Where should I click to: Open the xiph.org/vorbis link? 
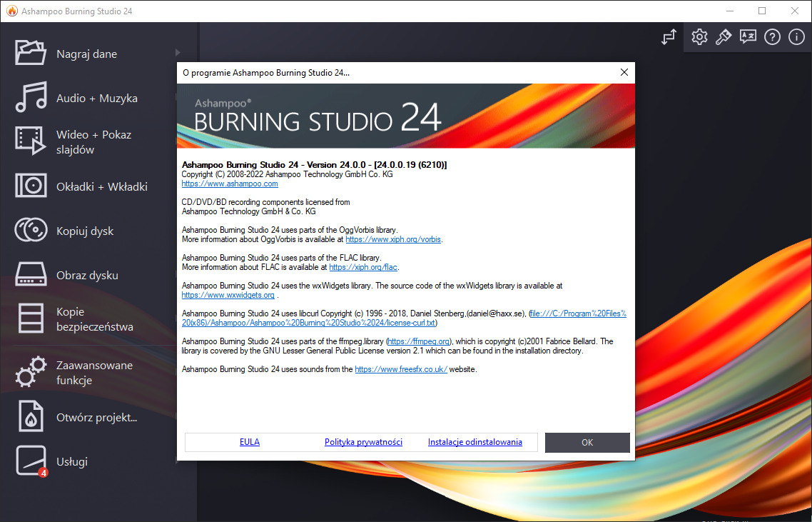pos(393,239)
